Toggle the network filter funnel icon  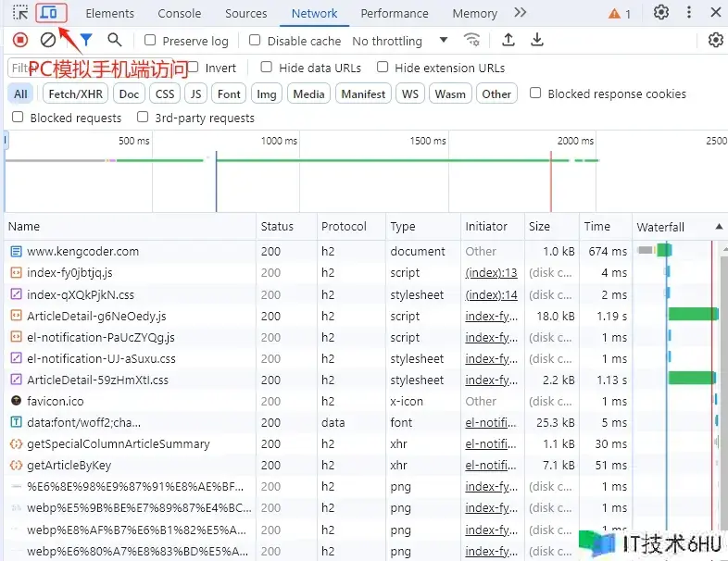[x=85, y=40]
